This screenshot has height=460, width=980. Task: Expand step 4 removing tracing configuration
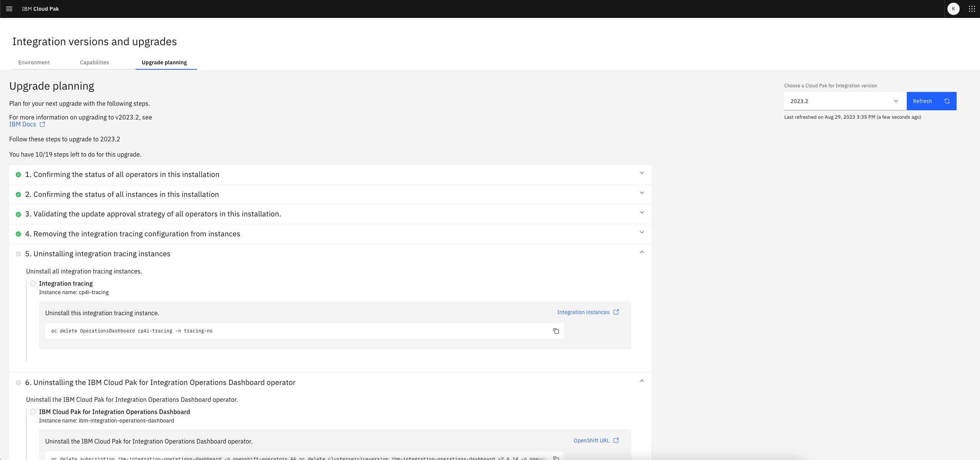click(x=642, y=232)
